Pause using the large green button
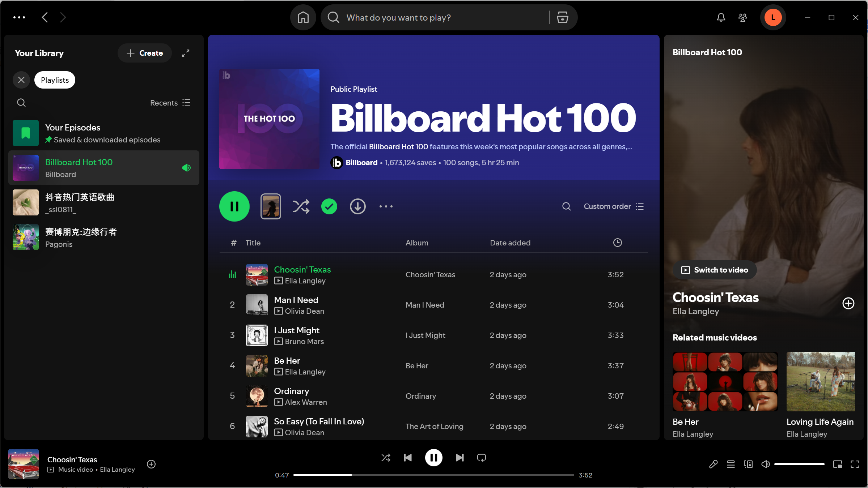Image resolution: width=868 pixels, height=488 pixels. click(x=234, y=206)
